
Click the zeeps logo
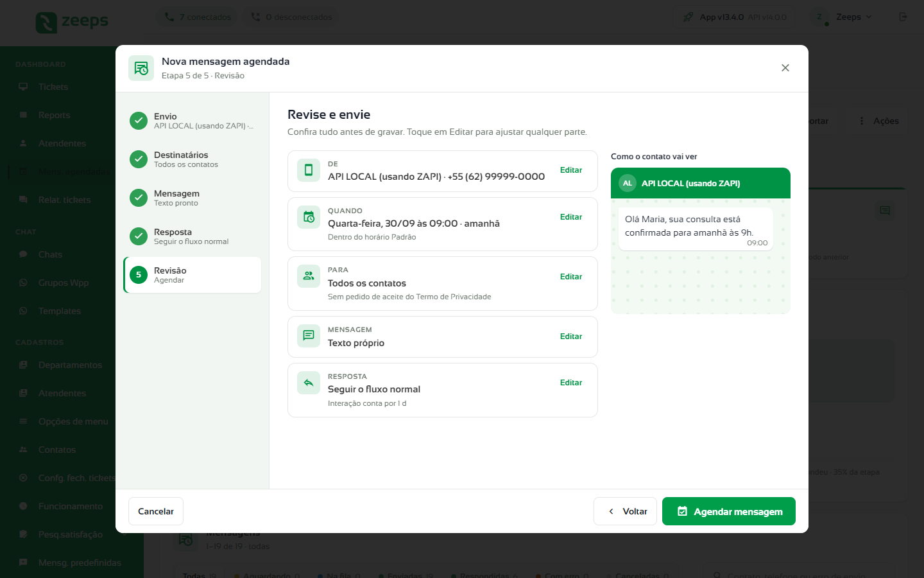click(72, 22)
